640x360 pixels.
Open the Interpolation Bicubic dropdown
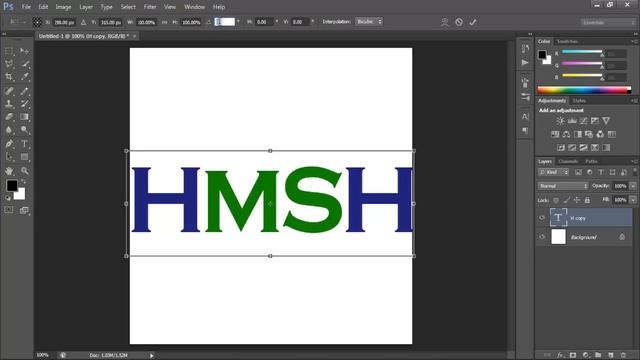coord(369,22)
